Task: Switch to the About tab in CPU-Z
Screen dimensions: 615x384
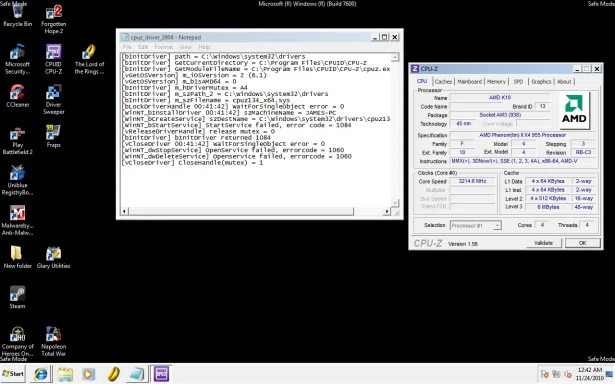Action: pyautogui.click(x=564, y=82)
